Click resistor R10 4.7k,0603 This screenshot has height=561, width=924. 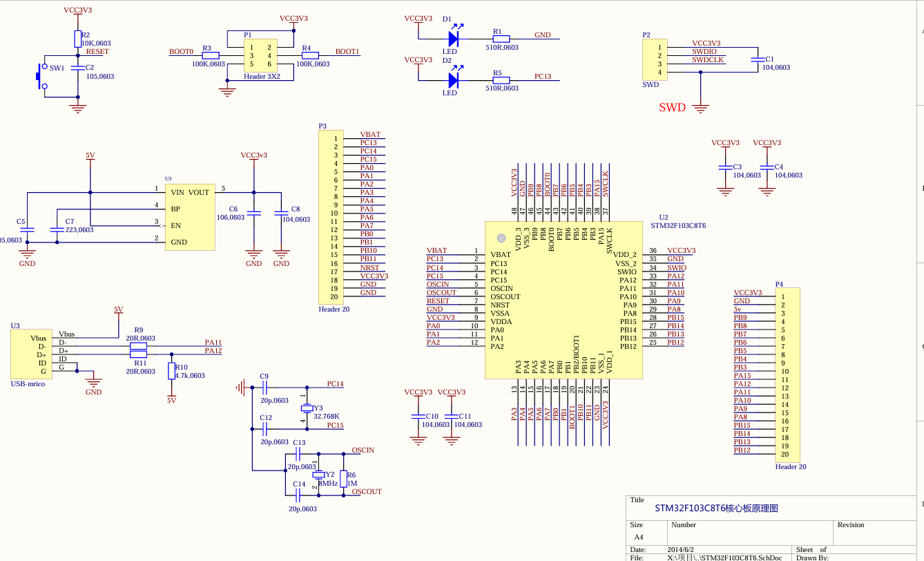click(x=170, y=371)
